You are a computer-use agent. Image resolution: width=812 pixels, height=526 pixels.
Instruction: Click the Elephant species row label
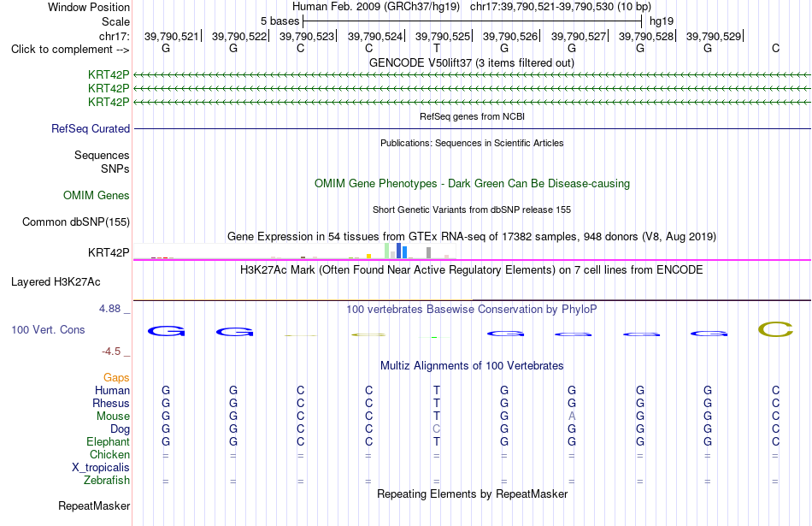point(108,441)
